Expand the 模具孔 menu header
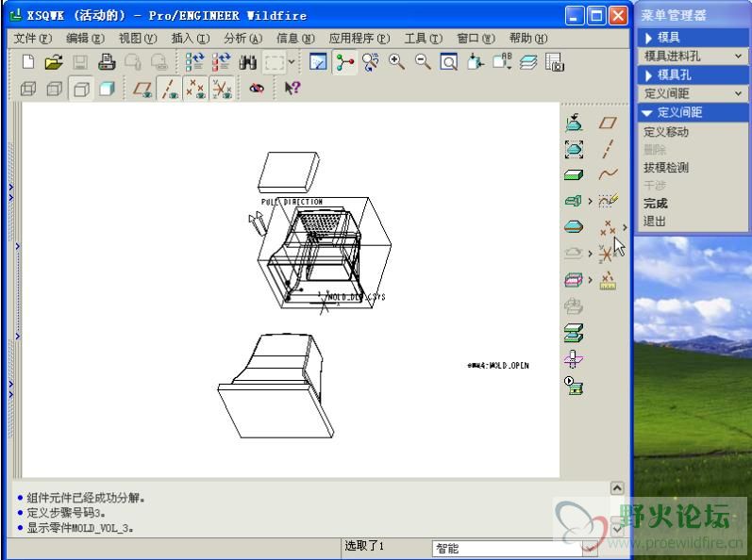Viewport: 752px width, 560px height. tap(693, 74)
